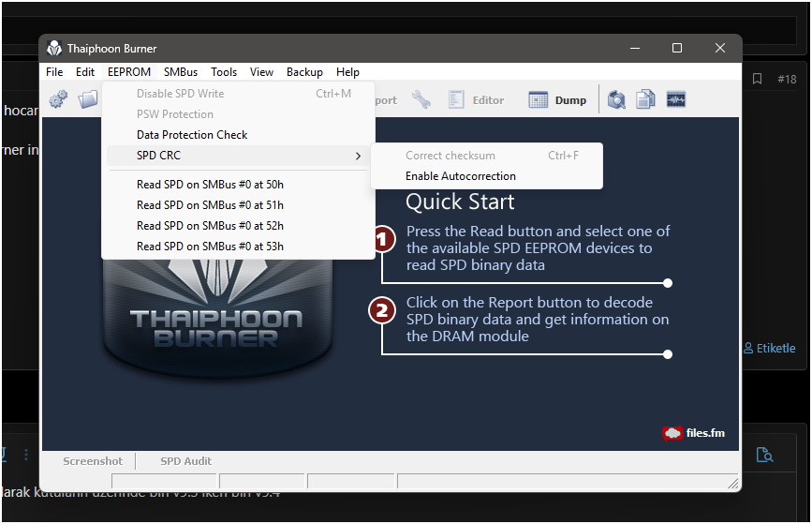This screenshot has height=524, width=812.
Task: Choose Data Protection Check
Action: pyautogui.click(x=238, y=135)
